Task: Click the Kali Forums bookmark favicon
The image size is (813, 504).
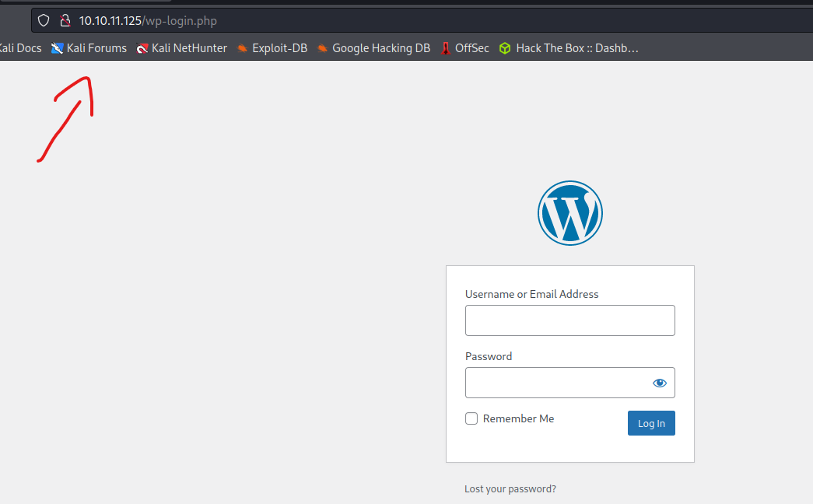Action: (57, 48)
